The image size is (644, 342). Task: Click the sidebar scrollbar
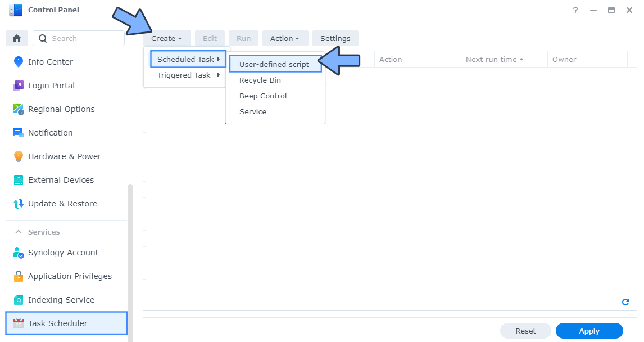pyautogui.click(x=130, y=263)
